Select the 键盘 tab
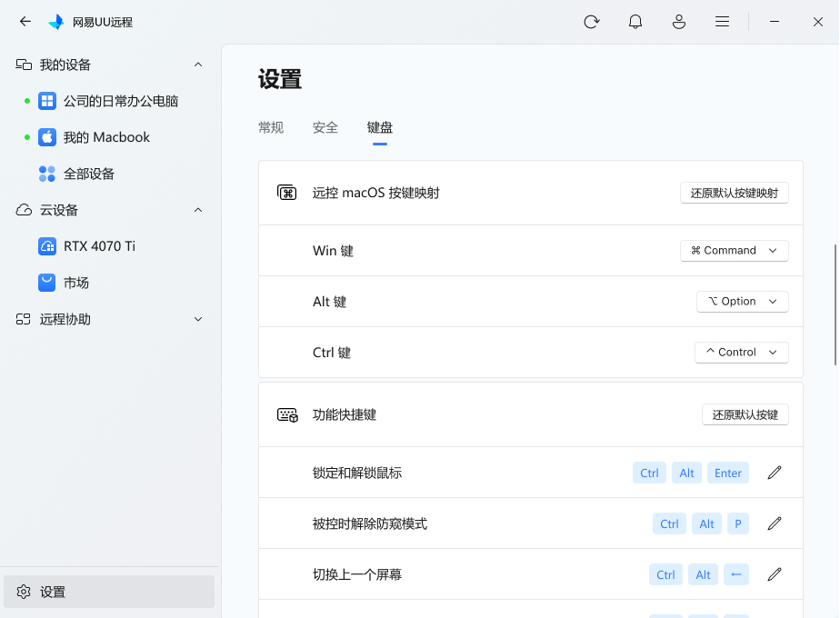Image resolution: width=840 pixels, height=618 pixels. [x=380, y=127]
